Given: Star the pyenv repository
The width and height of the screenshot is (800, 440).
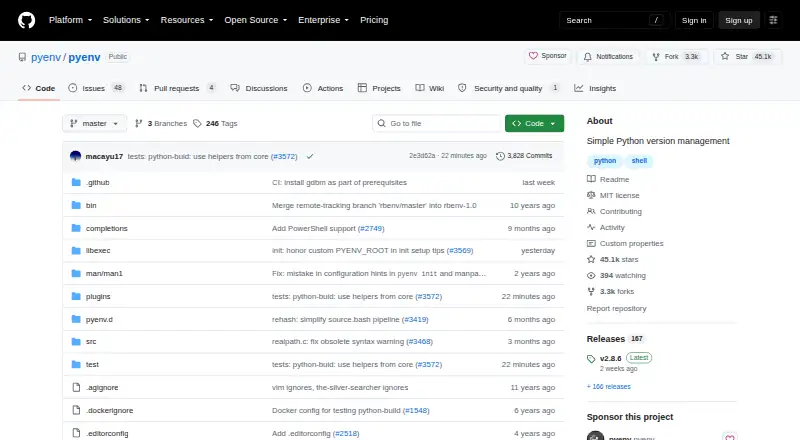Looking at the screenshot, I should (747, 57).
